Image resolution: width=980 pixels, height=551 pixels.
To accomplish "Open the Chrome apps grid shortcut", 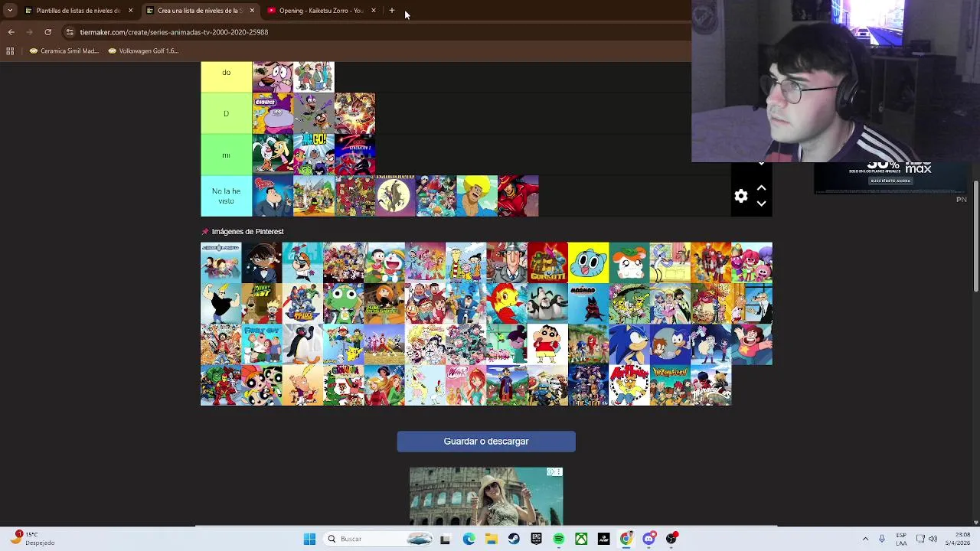I will 10,51.
